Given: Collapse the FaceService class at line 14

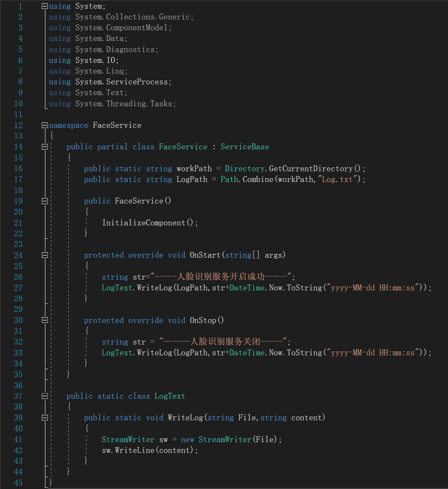Looking at the screenshot, I should 44,147.
